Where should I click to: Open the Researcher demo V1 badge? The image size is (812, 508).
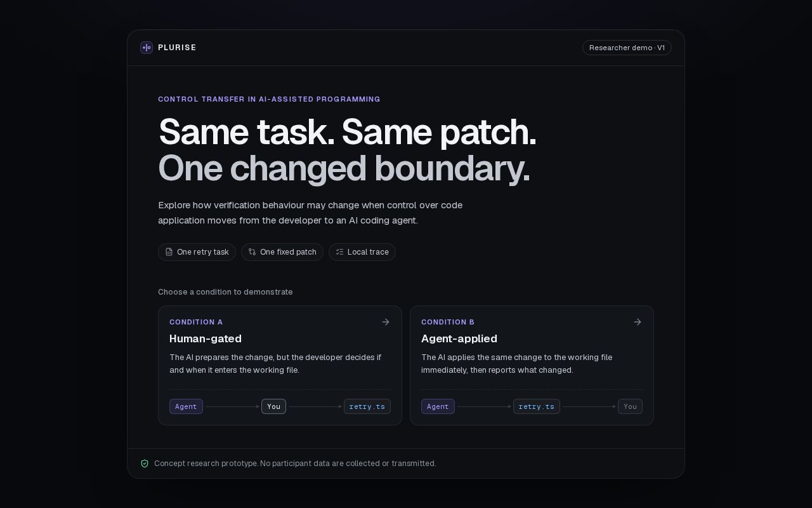pyautogui.click(x=627, y=48)
